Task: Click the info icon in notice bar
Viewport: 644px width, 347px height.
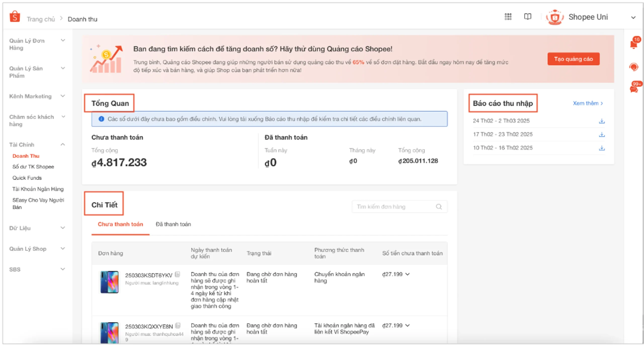Action: click(101, 119)
